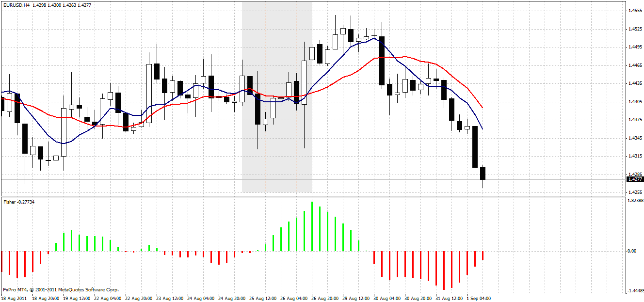
Task: Select the 29 Aug 12:00 time label
Action: tap(355, 298)
